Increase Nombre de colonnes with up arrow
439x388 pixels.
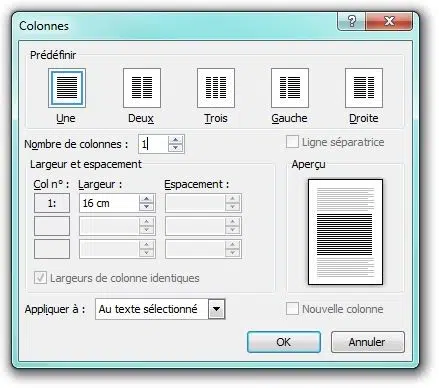click(x=175, y=140)
